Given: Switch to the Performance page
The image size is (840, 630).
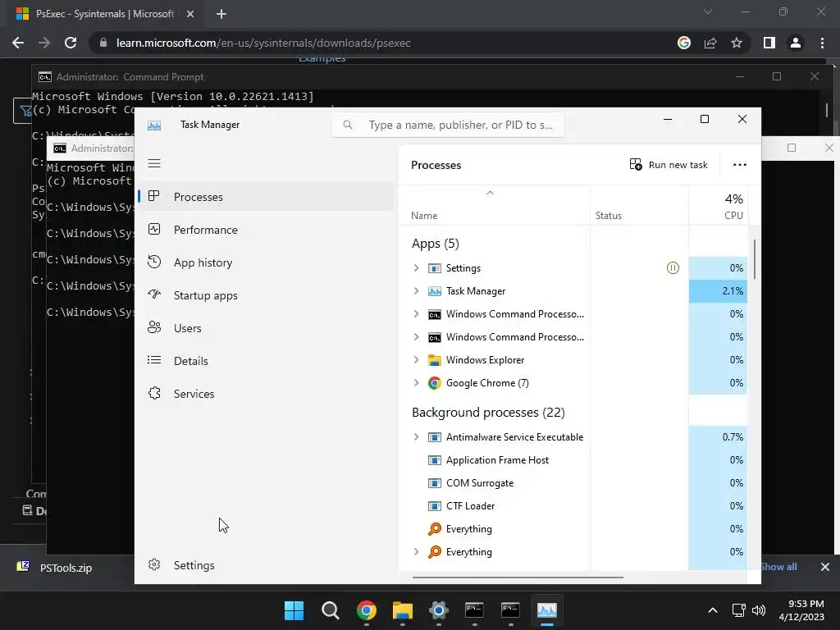Looking at the screenshot, I should [266, 230].
